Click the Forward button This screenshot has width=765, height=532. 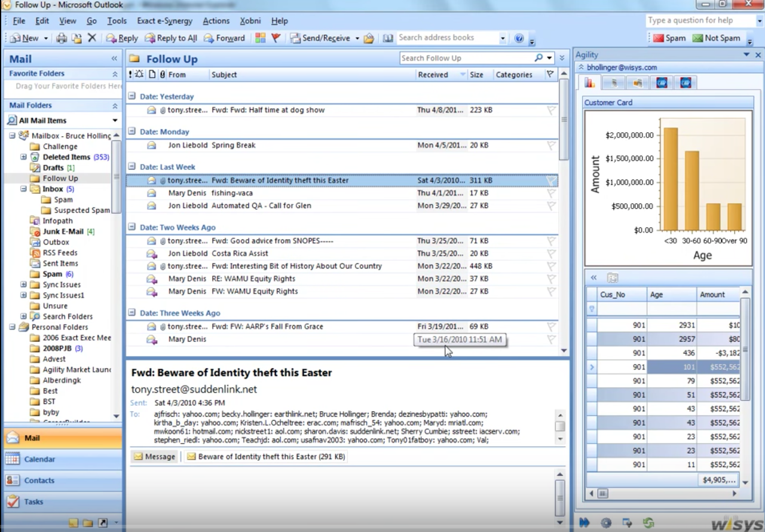point(224,38)
